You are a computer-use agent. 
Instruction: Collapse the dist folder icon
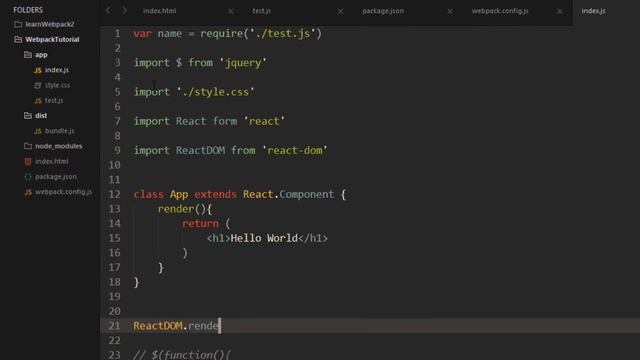point(28,116)
